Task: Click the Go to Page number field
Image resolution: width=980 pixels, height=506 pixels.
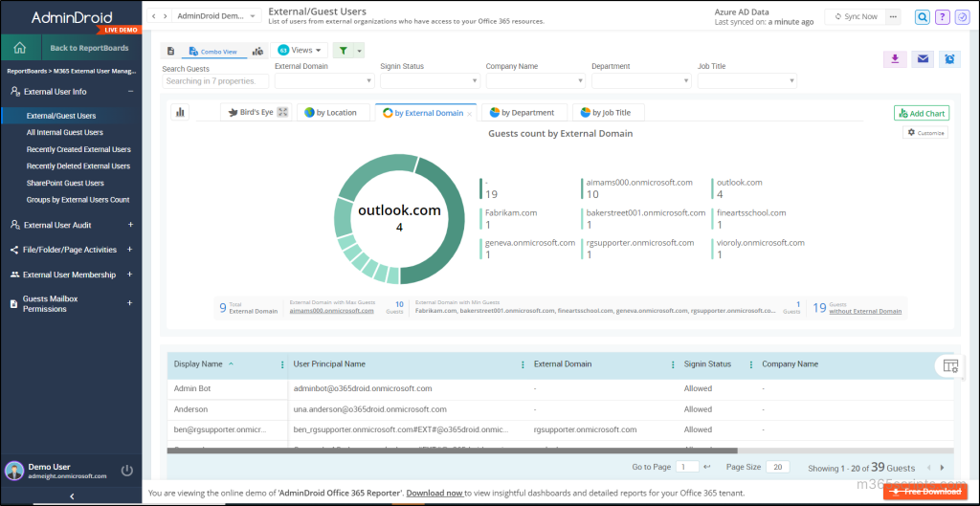Action: [x=687, y=468]
